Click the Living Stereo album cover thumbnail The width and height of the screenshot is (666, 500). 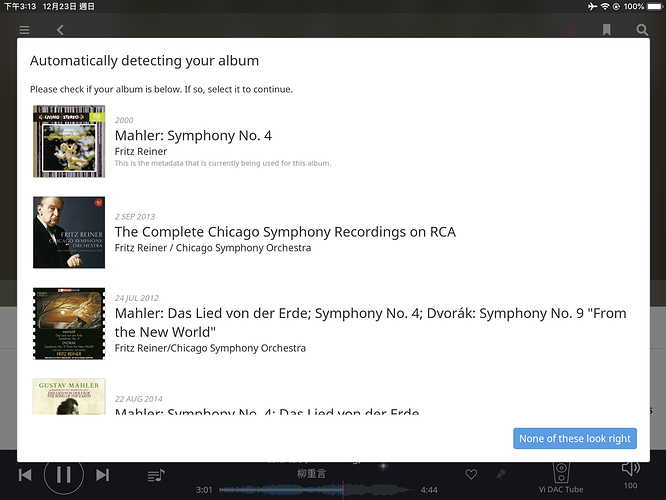tap(69, 141)
